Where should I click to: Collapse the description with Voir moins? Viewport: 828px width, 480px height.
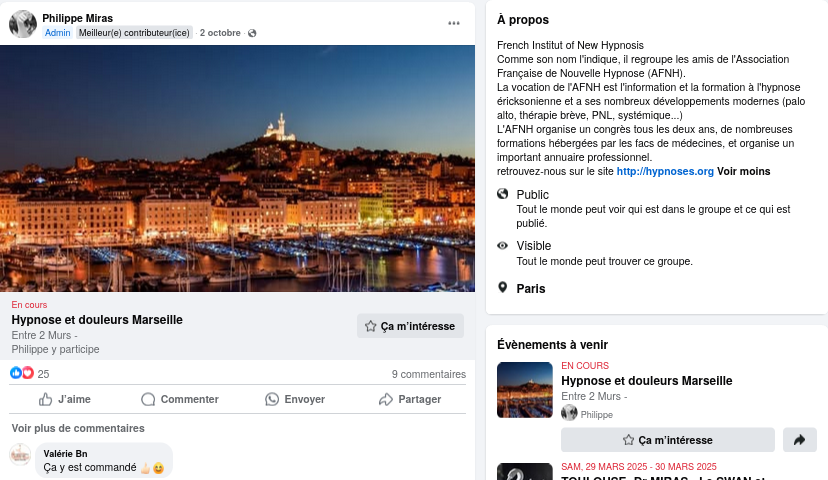744,171
